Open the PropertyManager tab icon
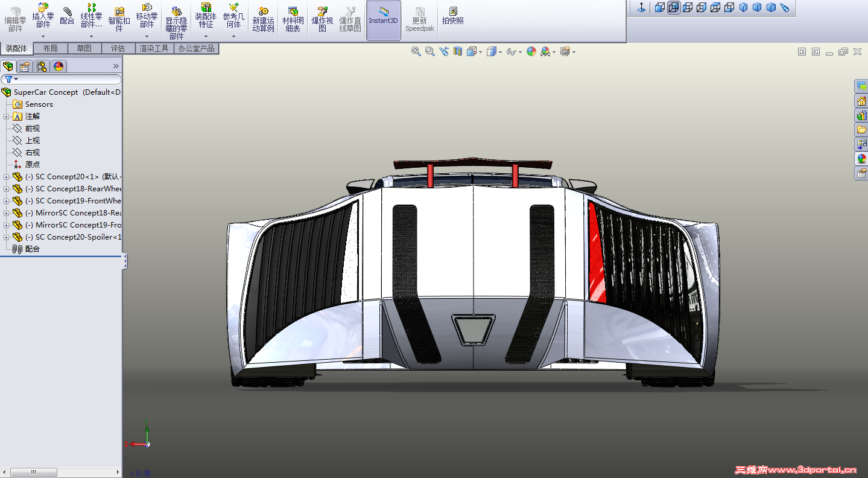The image size is (868, 478). point(25,66)
